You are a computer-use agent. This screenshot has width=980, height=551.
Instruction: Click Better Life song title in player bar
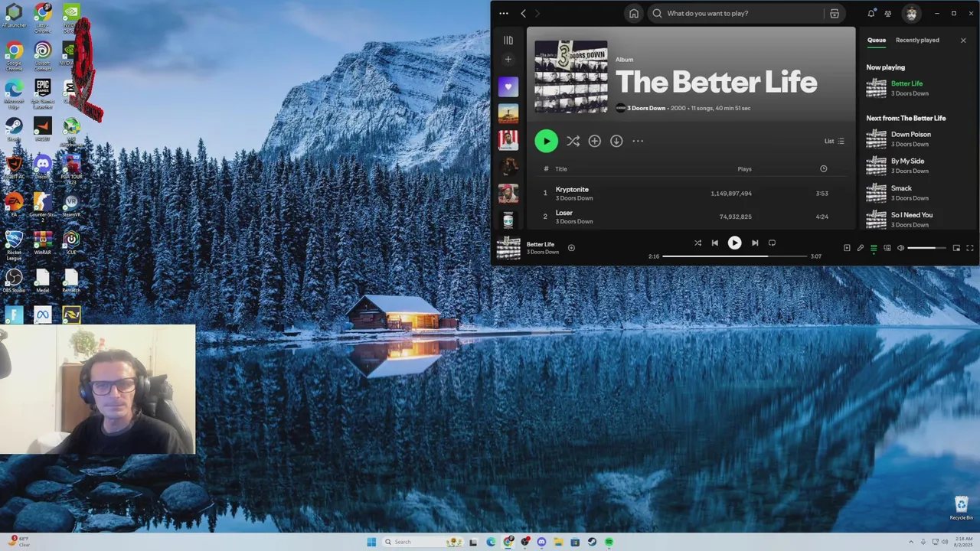(541, 244)
